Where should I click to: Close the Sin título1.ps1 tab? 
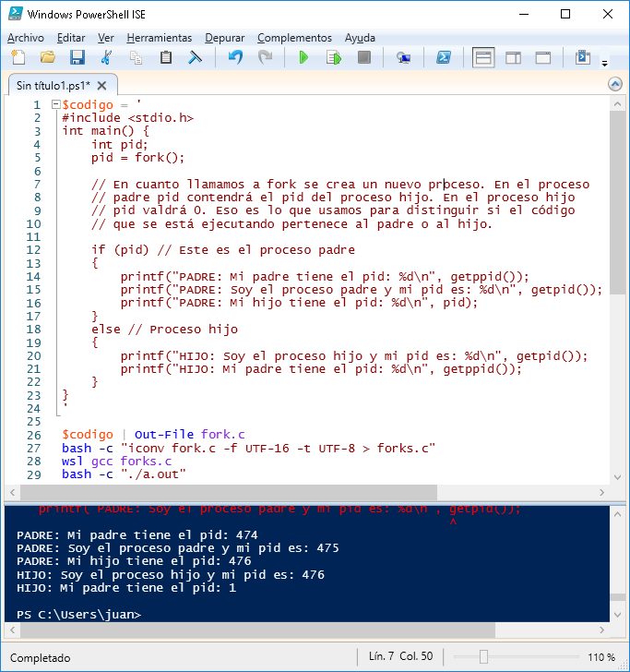pyautogui.click(x=102, y=86)
